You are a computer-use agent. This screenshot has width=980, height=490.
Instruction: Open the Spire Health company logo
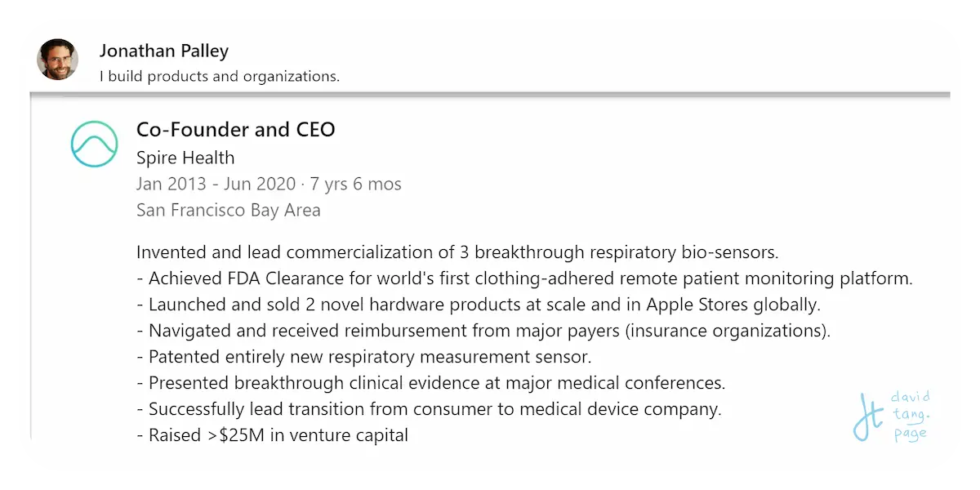(95, 144)
